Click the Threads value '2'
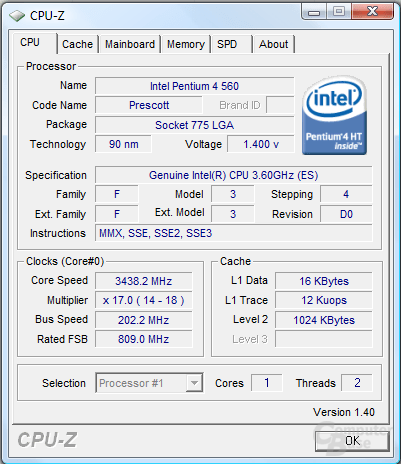The image size is (401, 464). tap(357, 383)
